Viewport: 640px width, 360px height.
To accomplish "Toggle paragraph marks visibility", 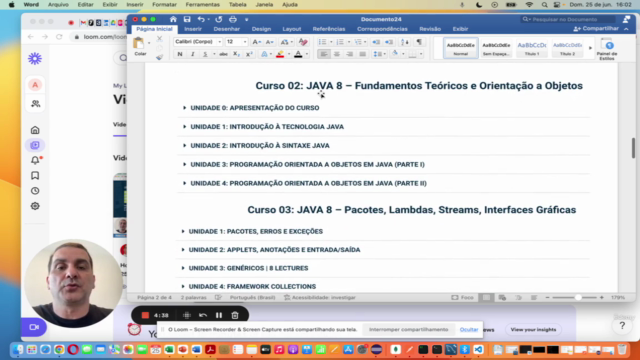I will 419,42.
